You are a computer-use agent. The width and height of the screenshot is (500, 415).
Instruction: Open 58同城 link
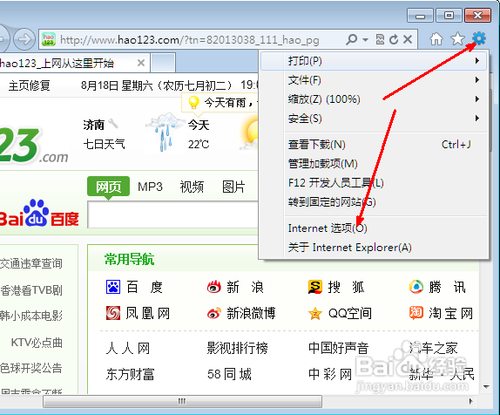click(x=229, y=374)
